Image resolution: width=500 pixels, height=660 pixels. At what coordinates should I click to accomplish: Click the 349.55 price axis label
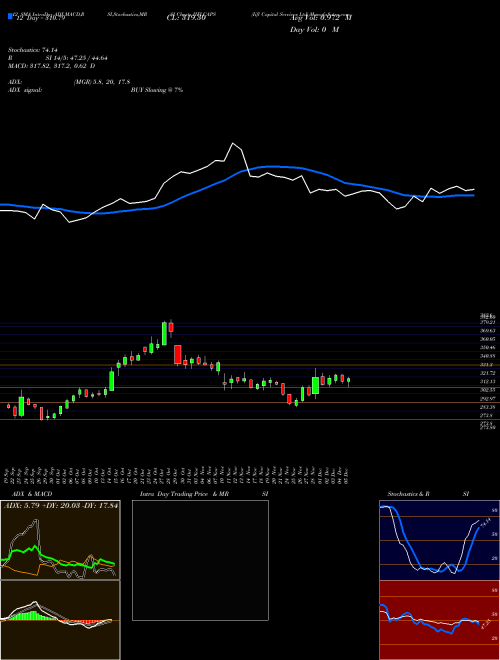(x=487, y=356)
